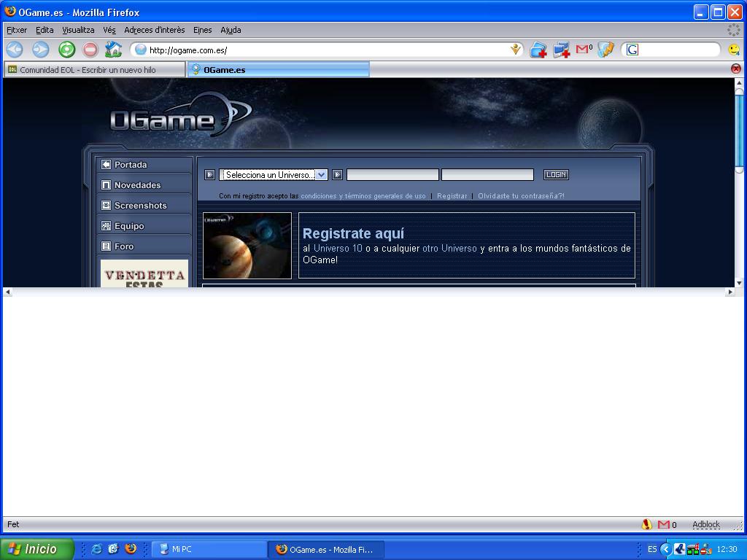Click the throbber icon at menu bar end
This screenshot has height=560, width=747.
[734, 29]
